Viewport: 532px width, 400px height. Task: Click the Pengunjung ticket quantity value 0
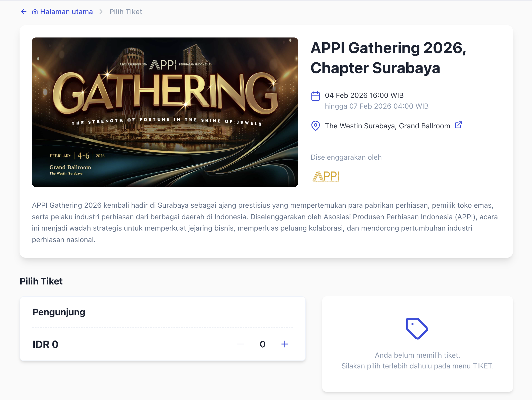coord(262,344)
